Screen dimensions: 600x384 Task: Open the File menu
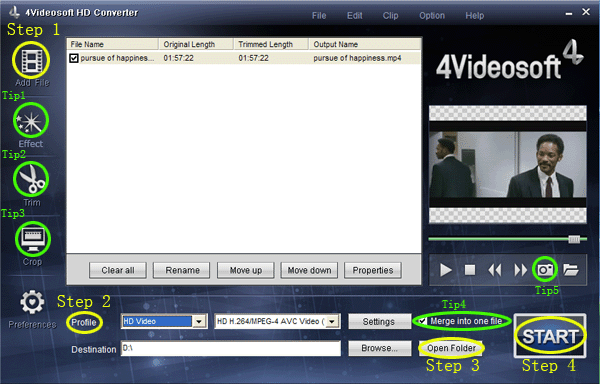click(x=319, y=16)
